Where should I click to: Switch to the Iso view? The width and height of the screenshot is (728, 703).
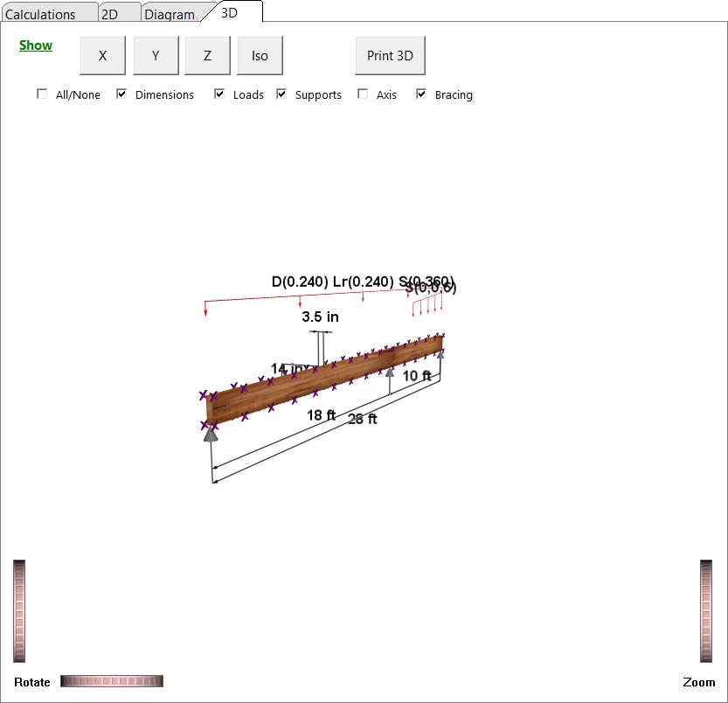pos(260,55)
